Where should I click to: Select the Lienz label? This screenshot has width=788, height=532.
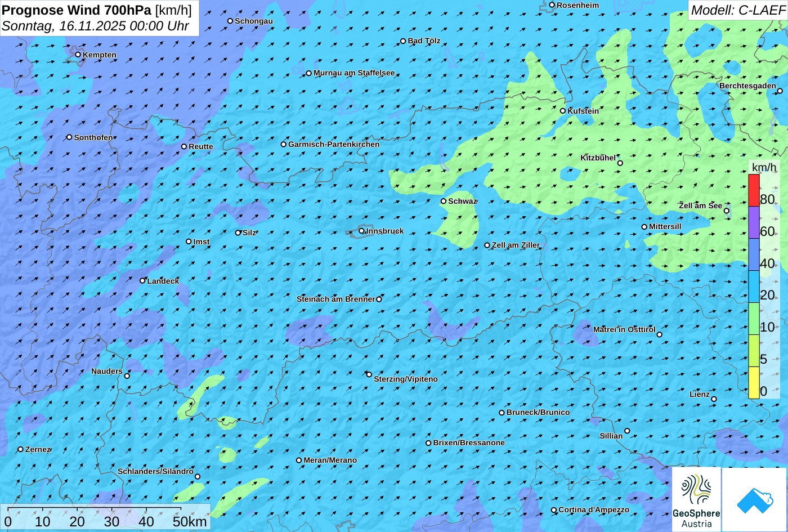[700, 394]
